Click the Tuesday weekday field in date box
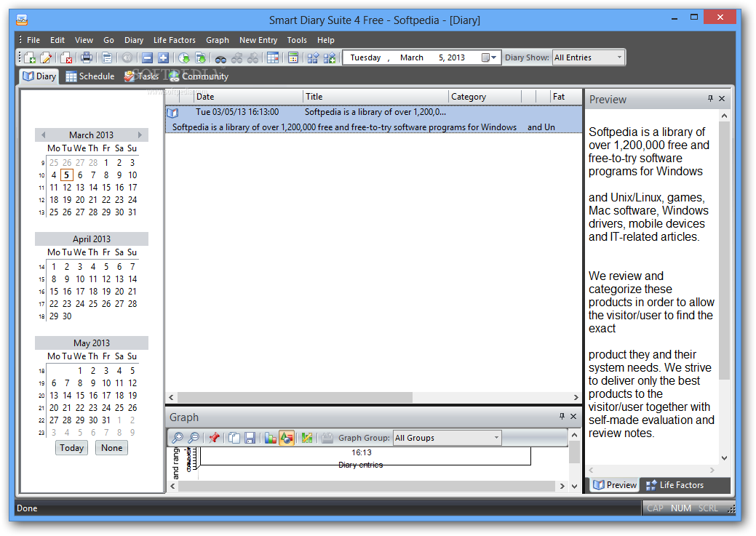This screenshot has height=536, width=756. click(x=365, y=58)
